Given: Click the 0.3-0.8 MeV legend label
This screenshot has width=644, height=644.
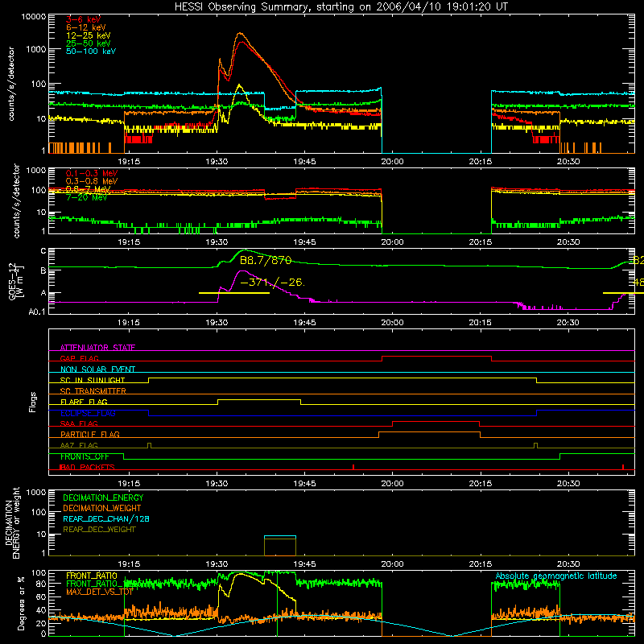Looking at the screenshot, I should (x=92, y=181).
